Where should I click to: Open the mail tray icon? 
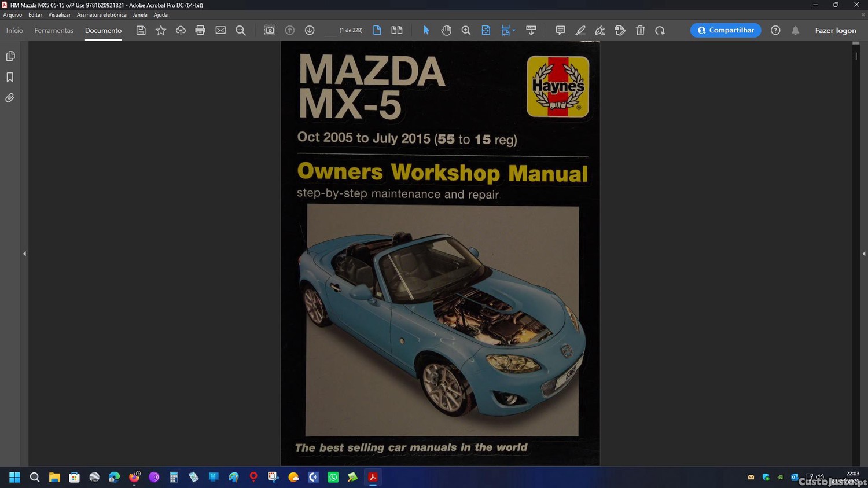tap(751, 477)
